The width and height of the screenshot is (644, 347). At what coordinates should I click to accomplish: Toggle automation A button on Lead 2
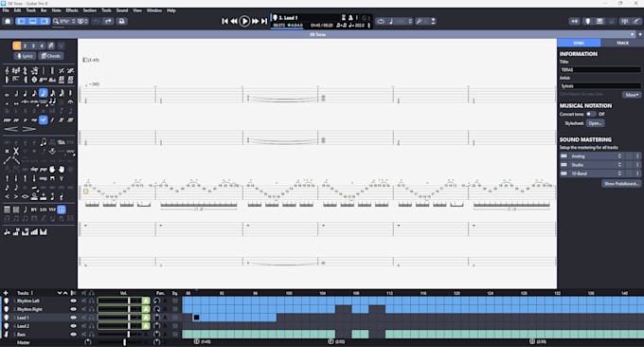(146, 326)
